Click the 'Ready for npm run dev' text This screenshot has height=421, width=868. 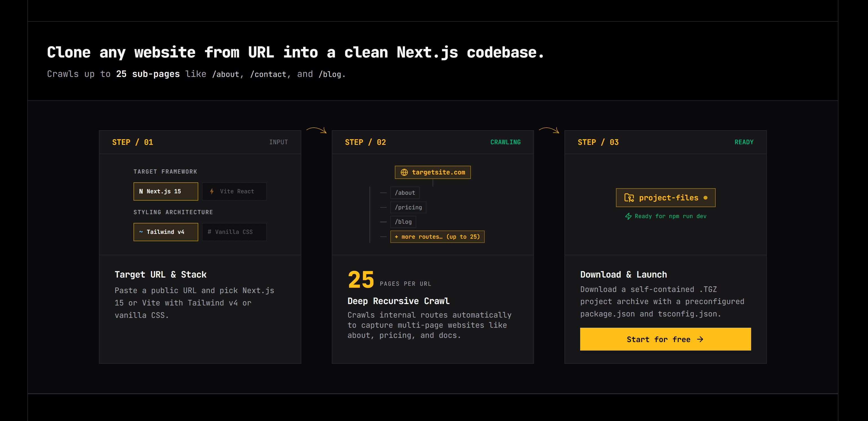(x=670, y=216)
